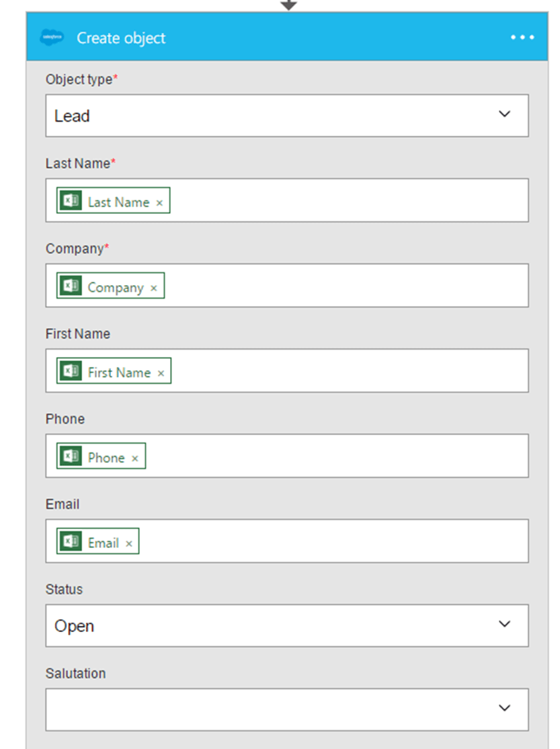Click Excel icon on Phone token
The width and height of the screenshot is (560, 749).
71,457
